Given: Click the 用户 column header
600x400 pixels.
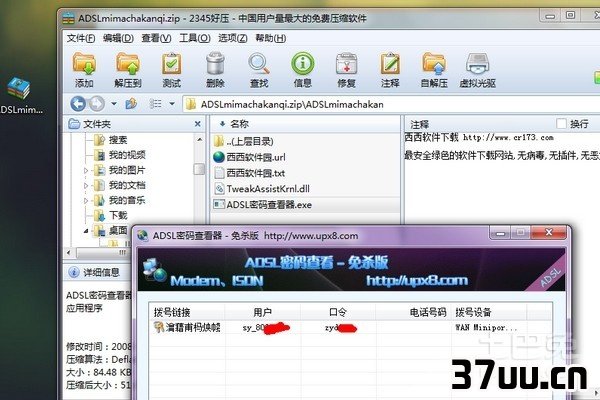Looking at the screenshot, I should [x=262, y=312].
